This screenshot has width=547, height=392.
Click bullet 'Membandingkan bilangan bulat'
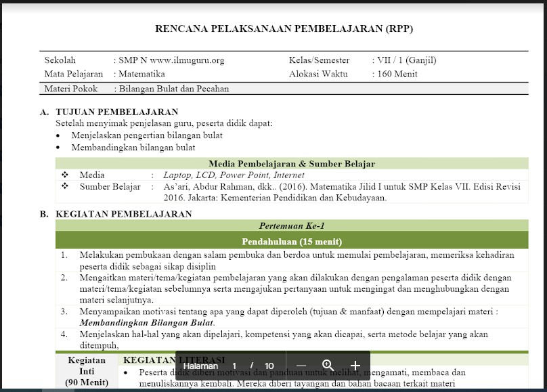pos(133,148)
